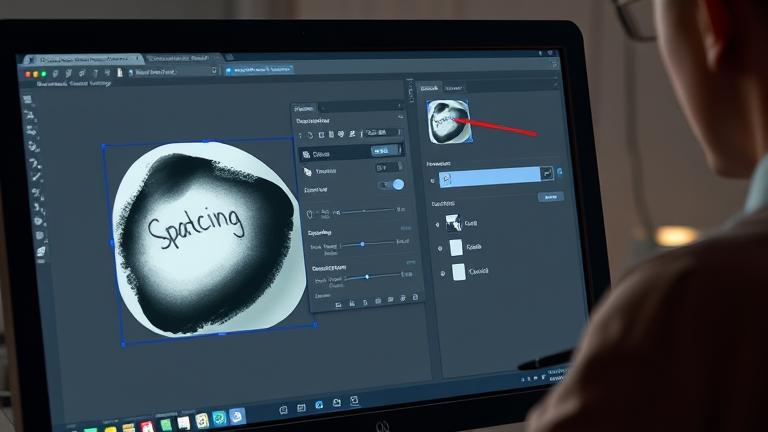This screenshot has height=432, width=768.
Task: Select the brush preview thumbnail in right panel
Action: click(449, 121)
